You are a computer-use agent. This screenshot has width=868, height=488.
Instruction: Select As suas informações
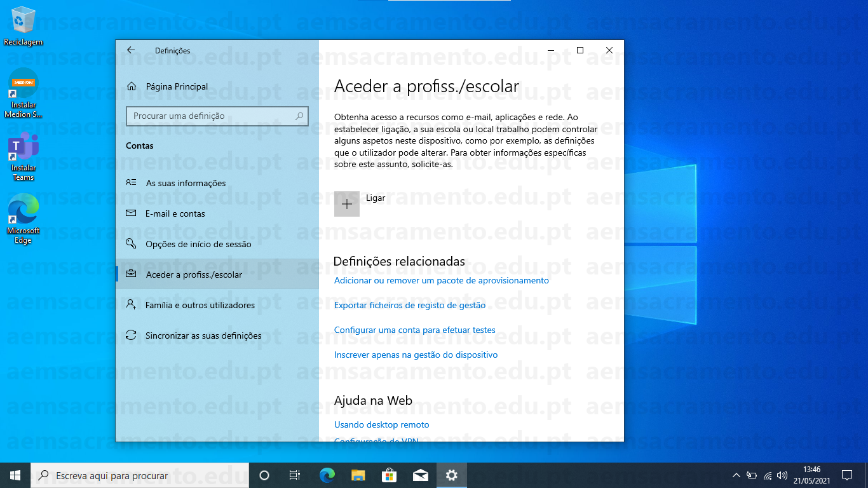point(186,183)
